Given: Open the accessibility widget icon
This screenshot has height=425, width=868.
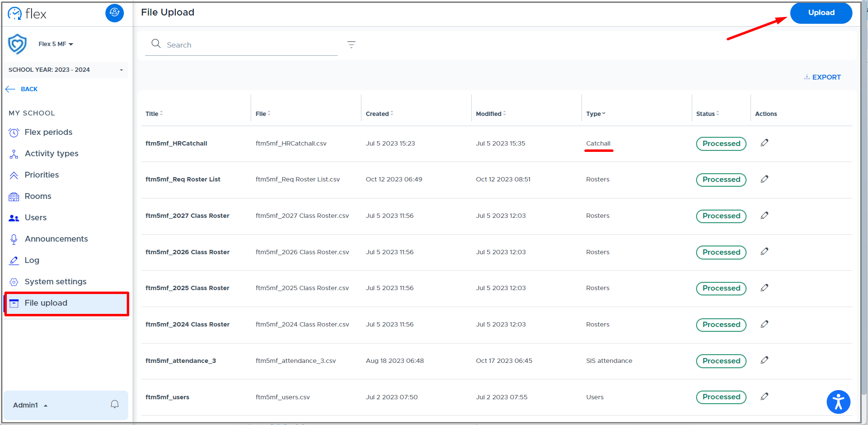Looking at the screenshot, I should 838,402.
